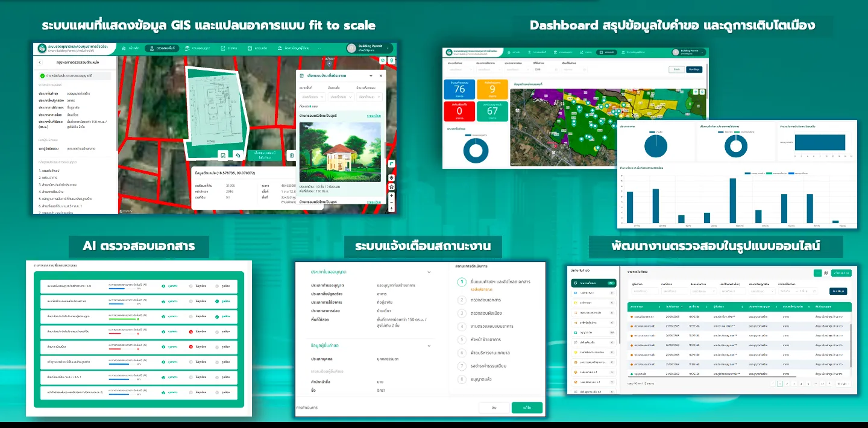Image resolution: width=868 pixels, height=428 pixels.
Task: Open the 'ตรวจสอบพื้นที่' tab in top navigation
Action: pos(162,48)
